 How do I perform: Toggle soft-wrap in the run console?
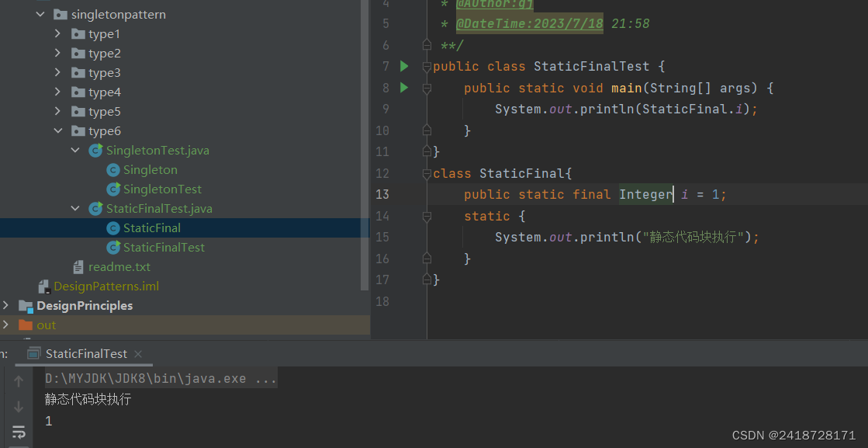pos(19,432)
